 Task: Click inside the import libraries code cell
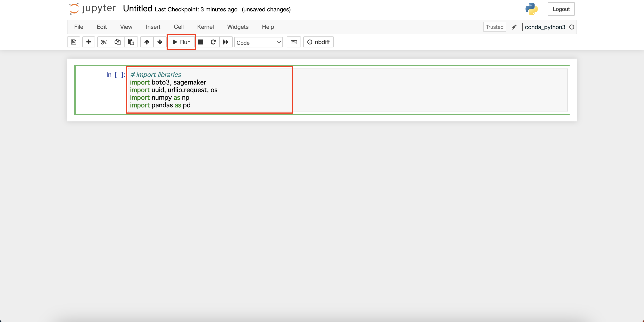(x=210, y=90)
